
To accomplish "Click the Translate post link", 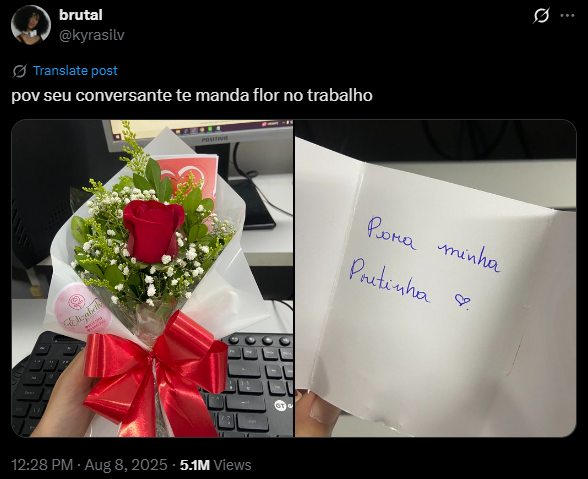I will (x=75, y=71).
